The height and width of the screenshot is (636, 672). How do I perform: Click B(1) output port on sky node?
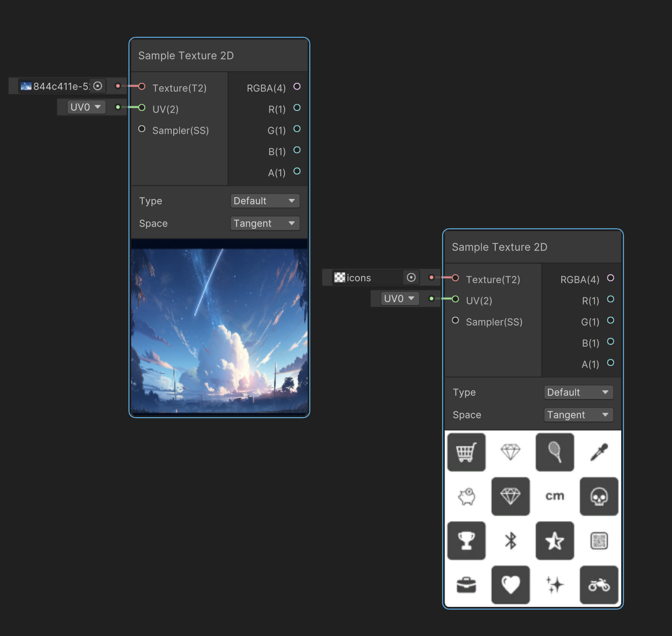pos(297,150)
